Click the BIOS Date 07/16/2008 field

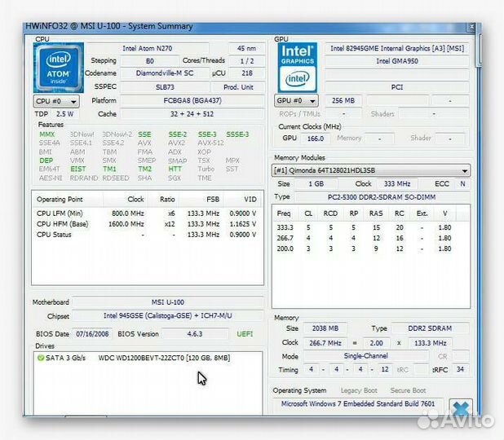click(x=92, y=334)
